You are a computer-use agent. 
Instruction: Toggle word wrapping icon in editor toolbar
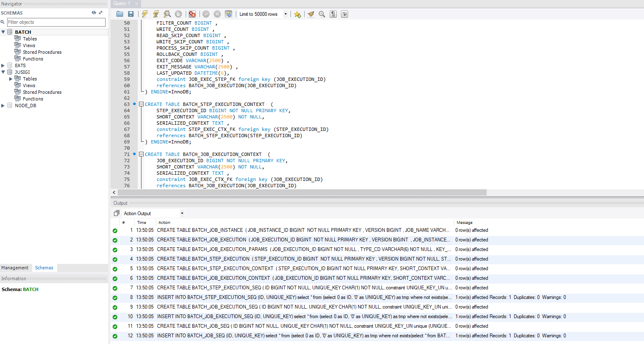coord(344,14)
